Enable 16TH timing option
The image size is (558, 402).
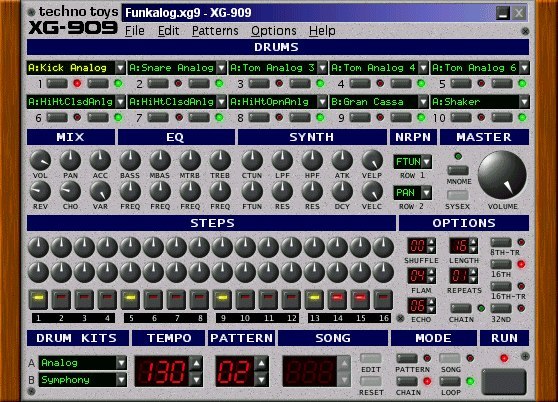(x=501, y=264)
